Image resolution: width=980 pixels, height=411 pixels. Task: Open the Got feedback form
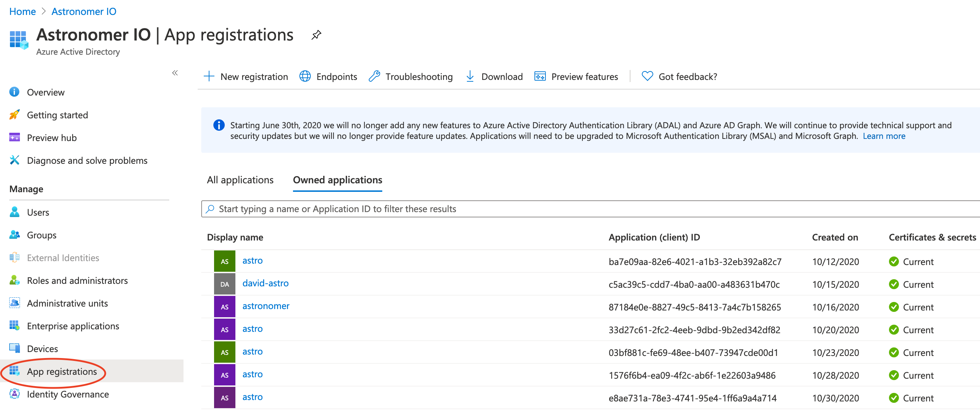[x=679, y=76]
